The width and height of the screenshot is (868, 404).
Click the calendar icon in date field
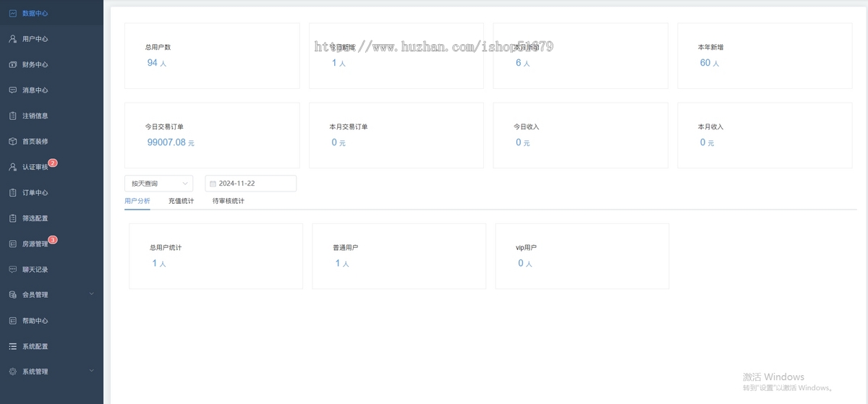point(213,184)
